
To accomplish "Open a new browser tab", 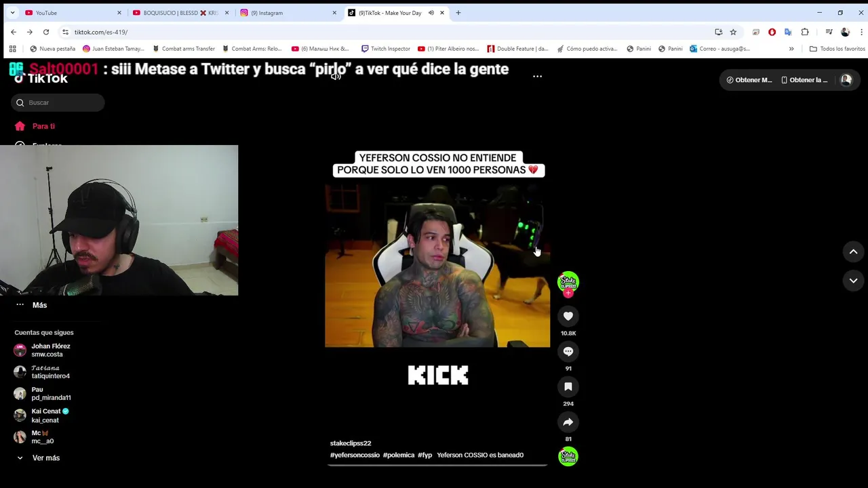I will click(x=458, y=13).
